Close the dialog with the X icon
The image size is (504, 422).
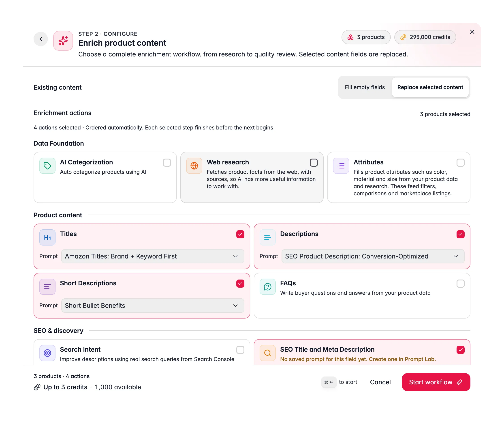pos(472,32)
